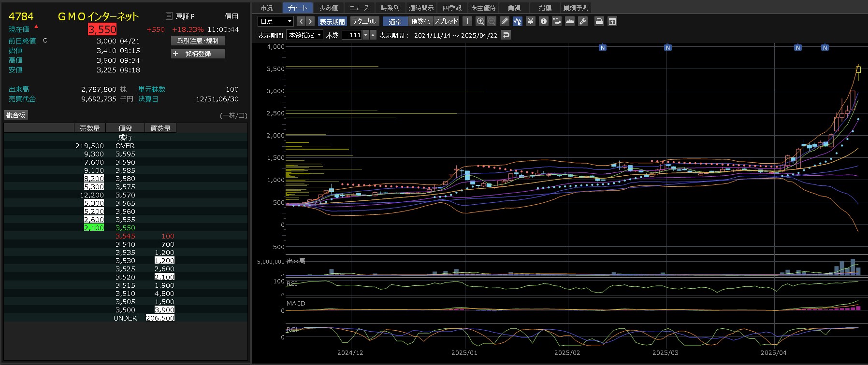Open the 業績 tab

[x=514, y=8]
